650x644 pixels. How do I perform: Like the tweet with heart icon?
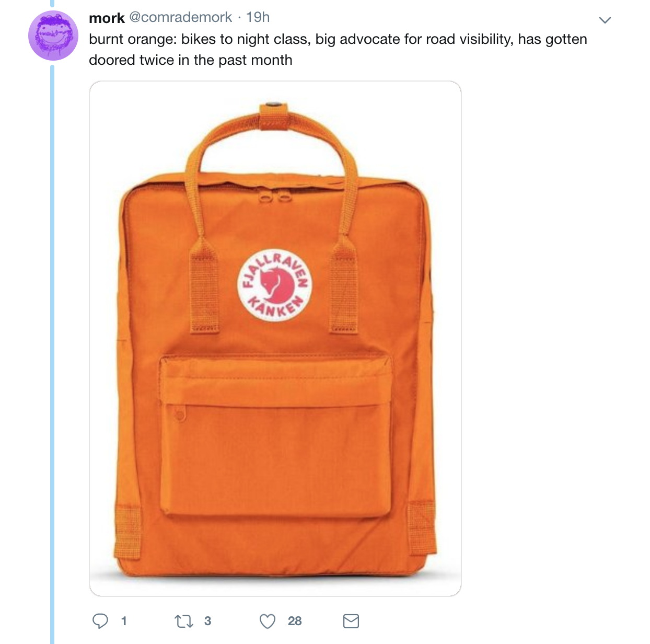pyautogui.click(x=268, y=621)
